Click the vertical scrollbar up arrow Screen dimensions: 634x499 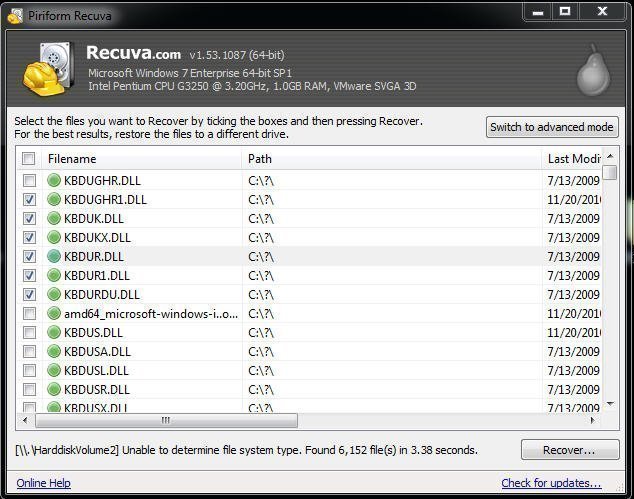click(610, 156)
